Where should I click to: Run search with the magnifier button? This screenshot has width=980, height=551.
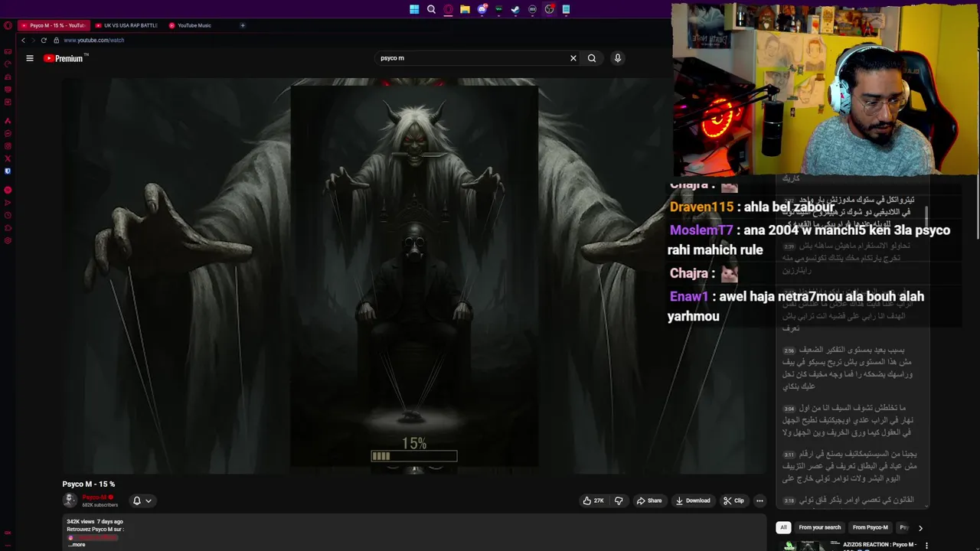tap(592, 58)
